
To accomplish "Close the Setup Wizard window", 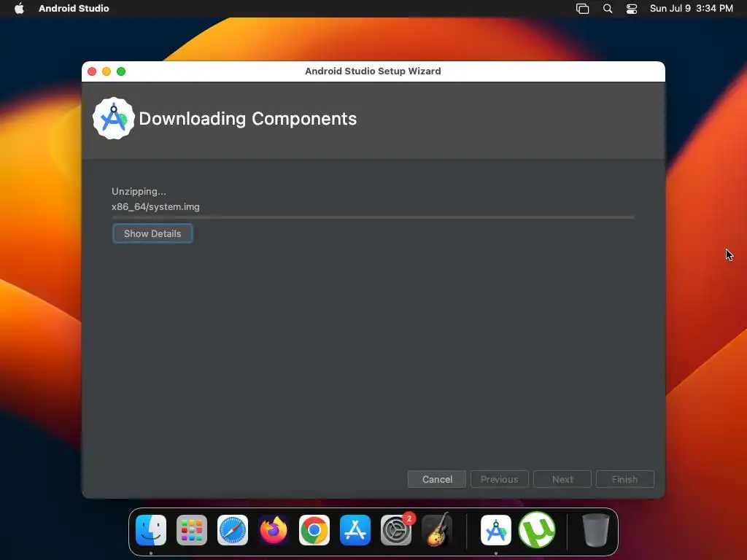I will [x=92, y=71].
